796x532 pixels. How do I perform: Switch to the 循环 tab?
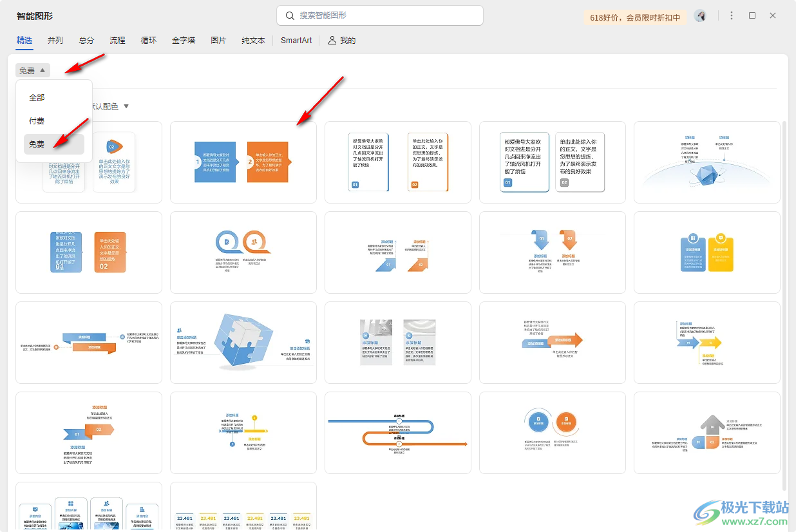click(x=149, y=40)
